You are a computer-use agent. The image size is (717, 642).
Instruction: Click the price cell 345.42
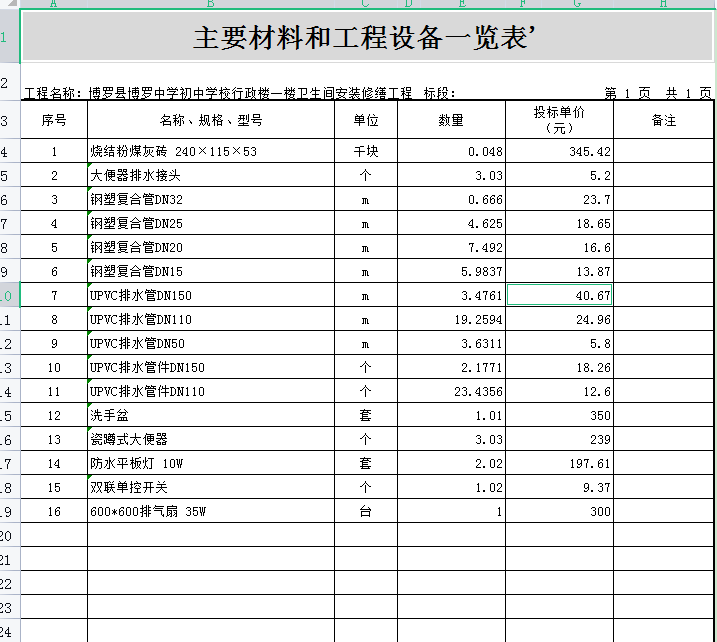pos(559,152)
